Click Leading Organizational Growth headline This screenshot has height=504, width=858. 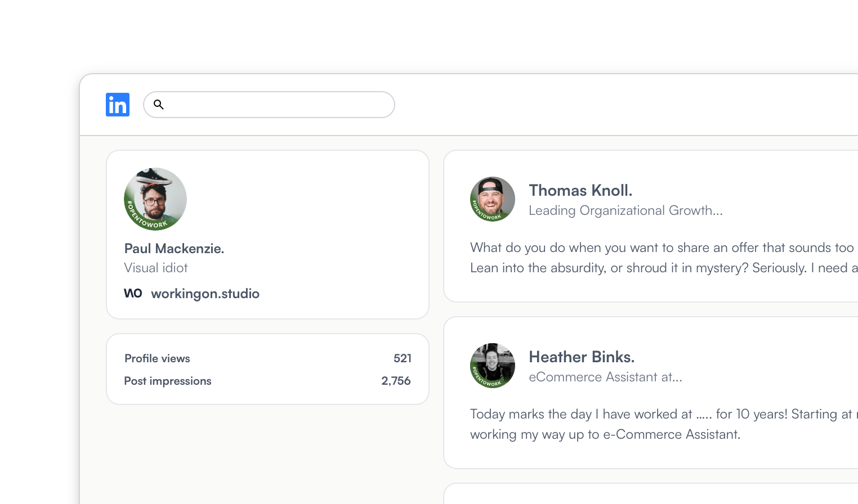625,210
